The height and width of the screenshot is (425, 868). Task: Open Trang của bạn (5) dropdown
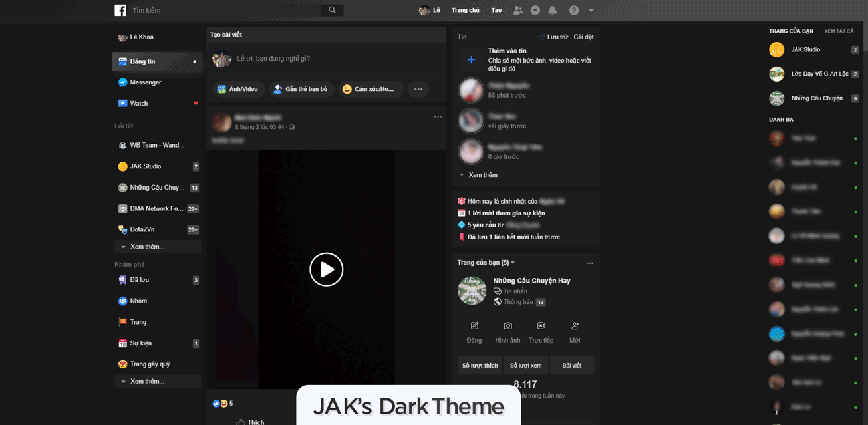pos(486,263)
